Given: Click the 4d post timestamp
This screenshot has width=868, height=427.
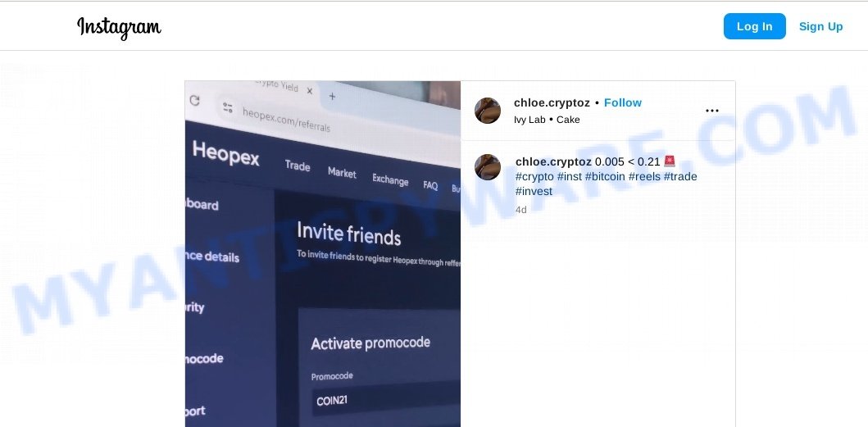Looking at the screenshot, I should click(521, 210).
